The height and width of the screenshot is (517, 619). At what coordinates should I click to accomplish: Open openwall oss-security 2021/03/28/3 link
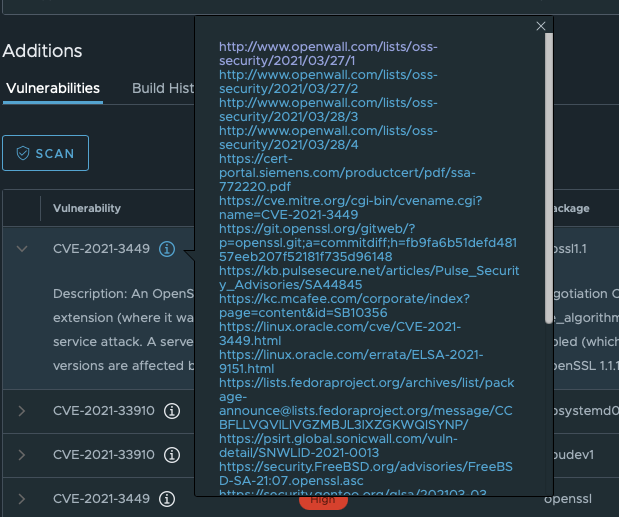pos(328,110)
